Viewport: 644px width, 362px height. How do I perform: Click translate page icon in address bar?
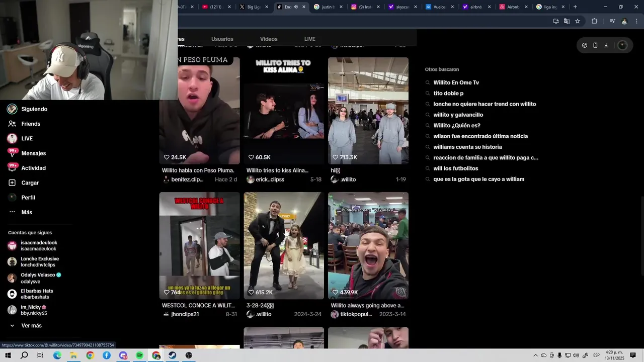coord(567,21)
